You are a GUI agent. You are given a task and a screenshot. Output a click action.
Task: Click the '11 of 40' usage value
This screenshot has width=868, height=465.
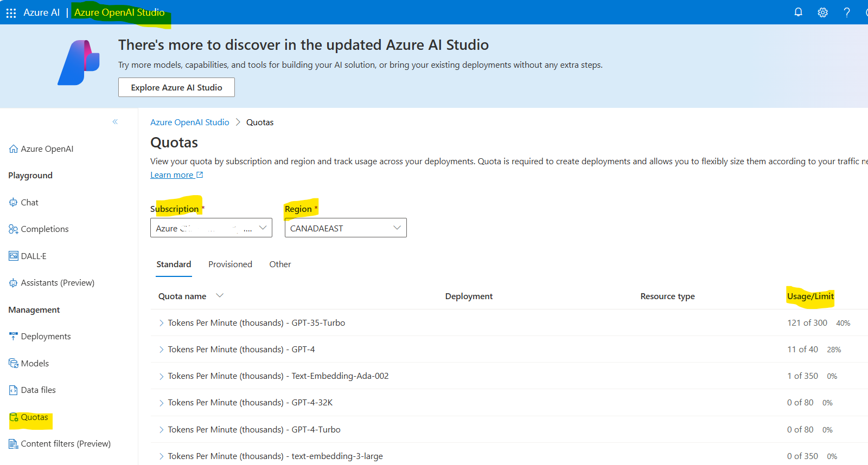[802, 350]
